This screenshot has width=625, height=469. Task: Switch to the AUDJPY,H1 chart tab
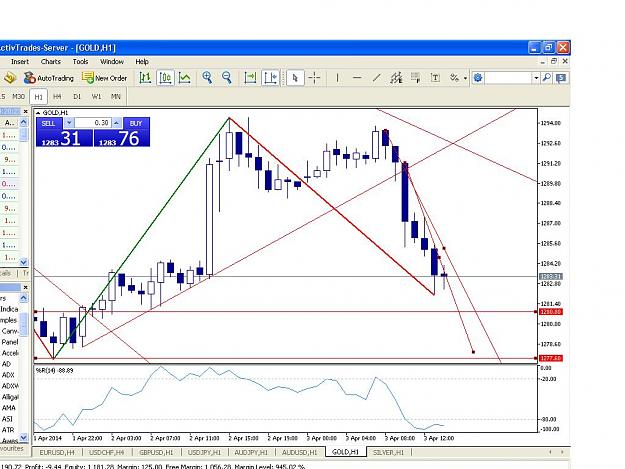click(251, 452)
